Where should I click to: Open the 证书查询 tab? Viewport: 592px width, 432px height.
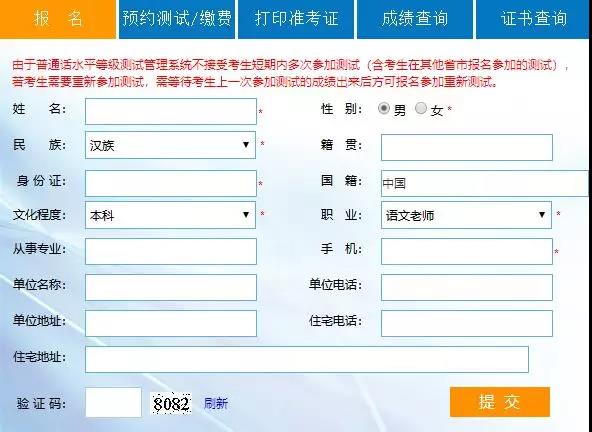533,19
